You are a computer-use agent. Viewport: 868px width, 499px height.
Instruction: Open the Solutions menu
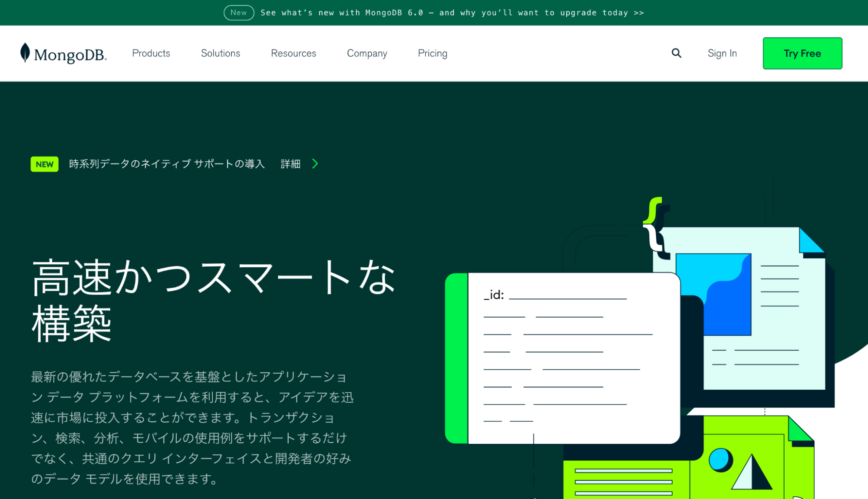(220, 53)
